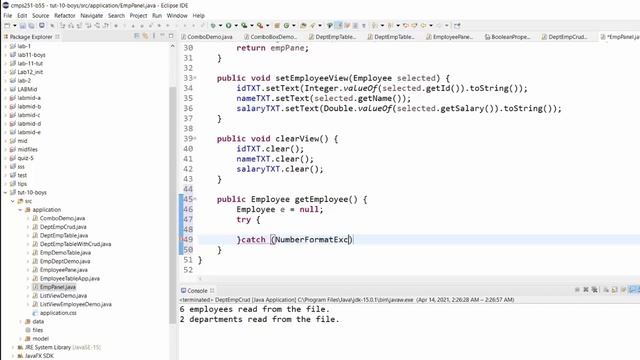
Task: Click the Terminal console toolbar icon
Action: pyautogui.click(x=42, y=25)
